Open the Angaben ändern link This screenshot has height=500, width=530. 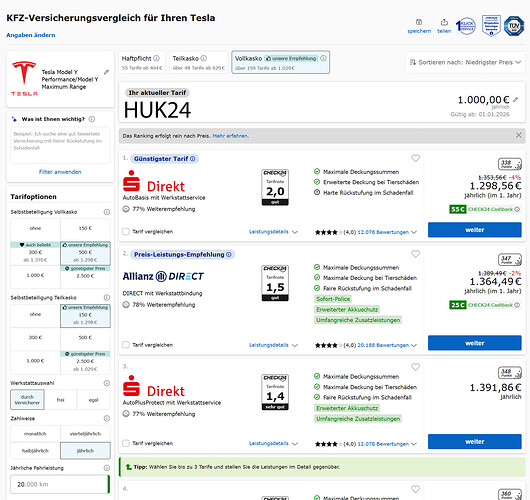(31, 35)
